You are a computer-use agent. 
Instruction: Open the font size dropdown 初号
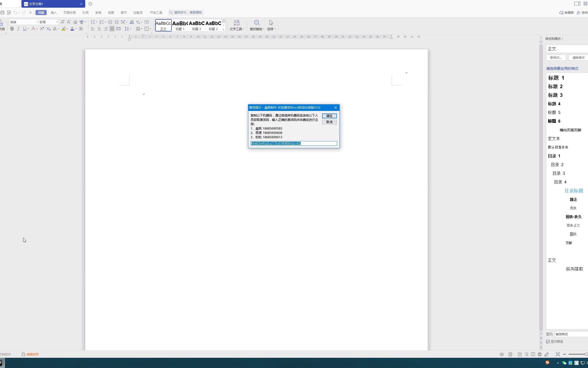click(57, 22)
